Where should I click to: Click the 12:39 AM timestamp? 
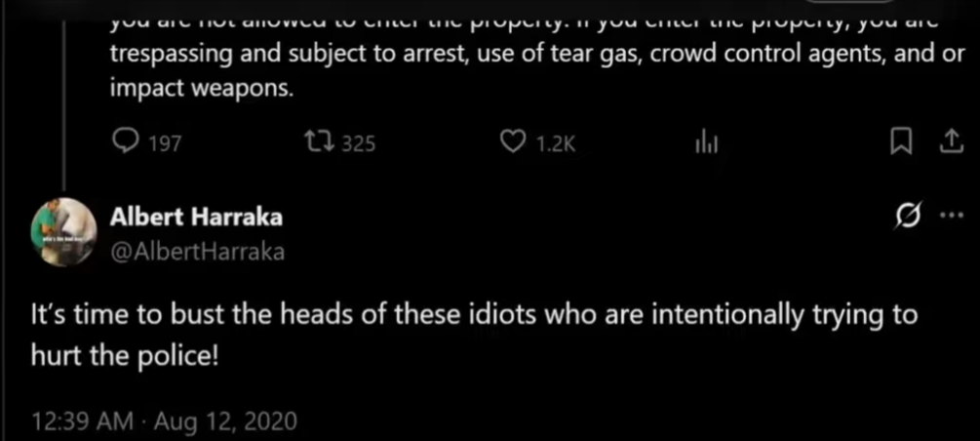(82, 421)
